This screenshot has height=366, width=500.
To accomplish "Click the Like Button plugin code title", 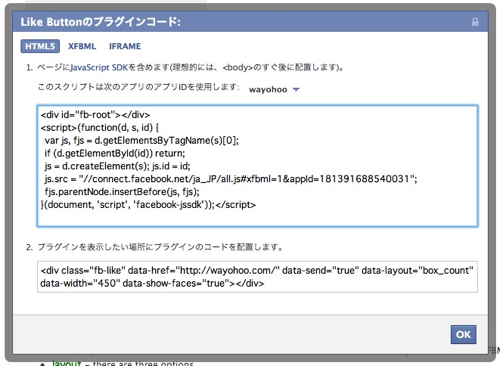I will [100, 22].
